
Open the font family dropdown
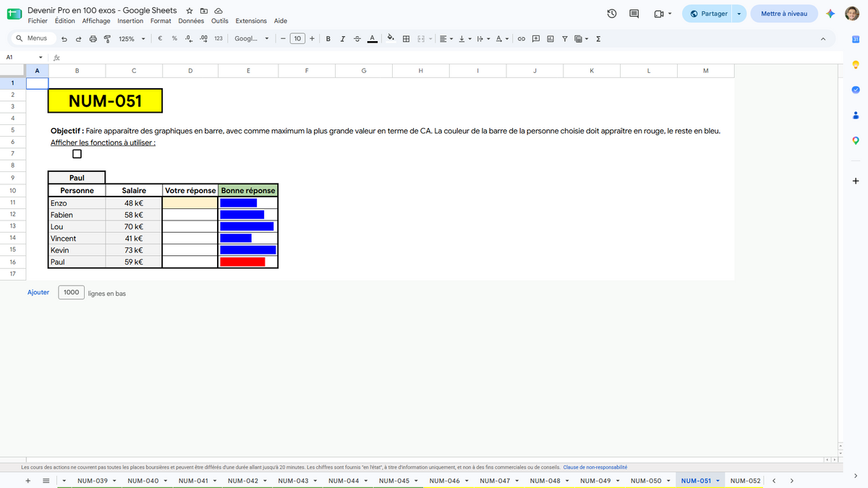(x=251, y=39)
